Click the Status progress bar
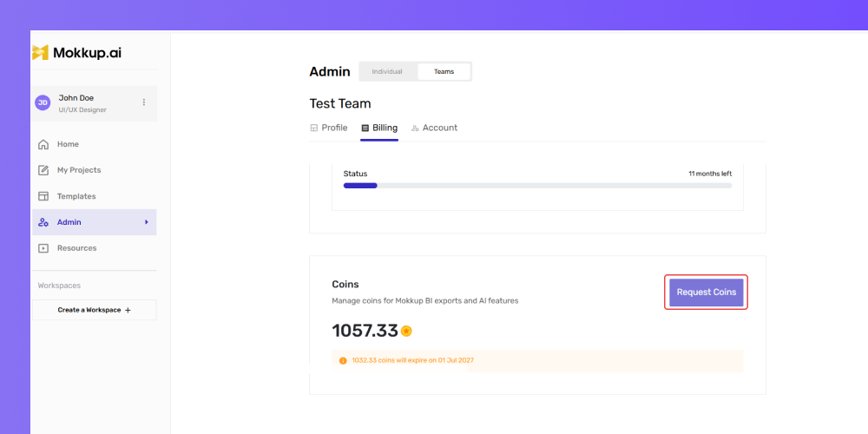The width and height of the screenshot is (868, 434). click(x=537, y=186)
